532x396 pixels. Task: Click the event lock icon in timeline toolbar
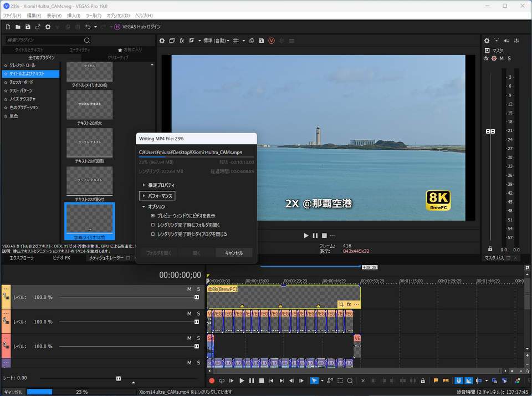pos(423,381)
